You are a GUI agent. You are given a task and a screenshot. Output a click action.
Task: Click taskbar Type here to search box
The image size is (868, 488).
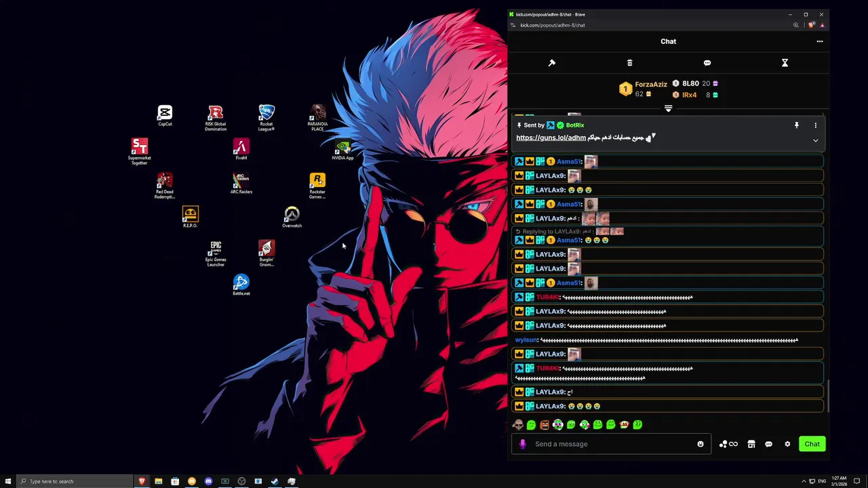(76, 481)
